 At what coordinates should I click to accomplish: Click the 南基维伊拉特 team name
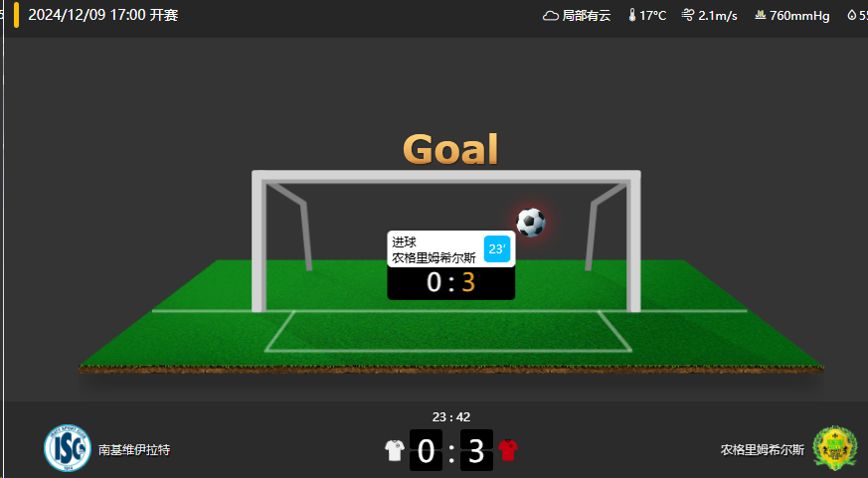click(134, 450)
